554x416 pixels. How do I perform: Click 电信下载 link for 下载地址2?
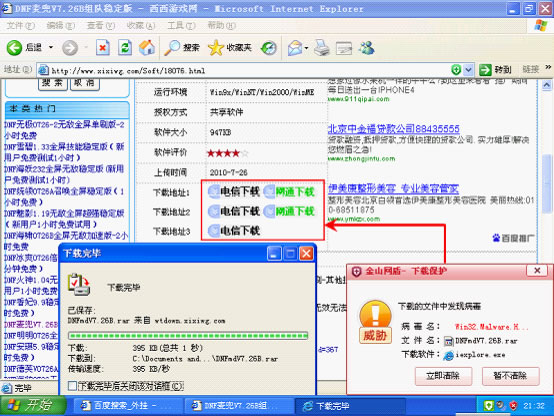[234, 211]
